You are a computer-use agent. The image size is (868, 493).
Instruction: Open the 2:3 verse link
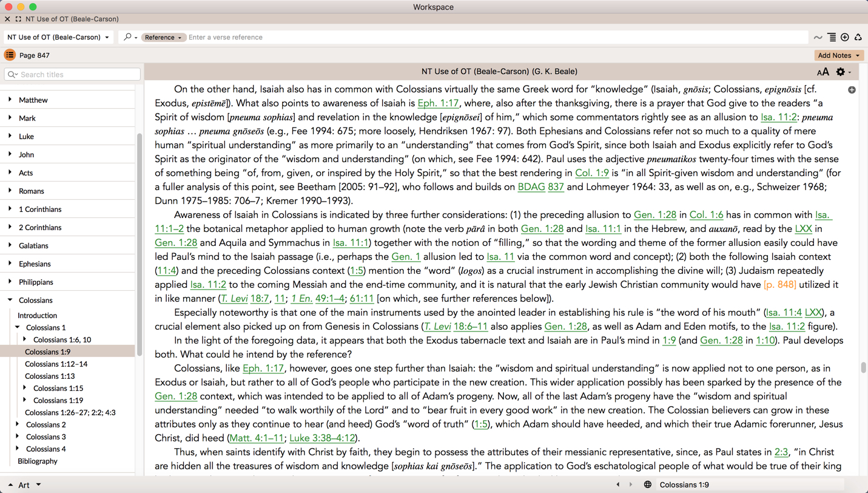point(781,452)
